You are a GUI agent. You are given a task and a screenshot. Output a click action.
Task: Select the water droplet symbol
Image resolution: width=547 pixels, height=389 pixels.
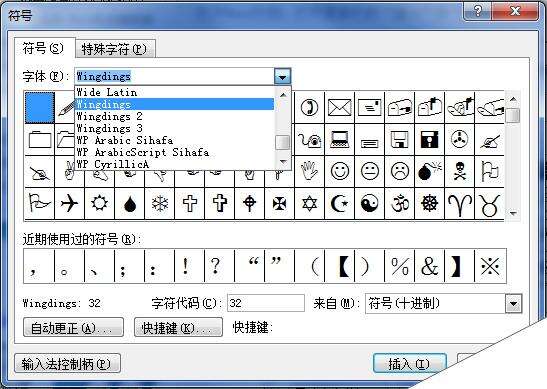(x=129, y=203)
